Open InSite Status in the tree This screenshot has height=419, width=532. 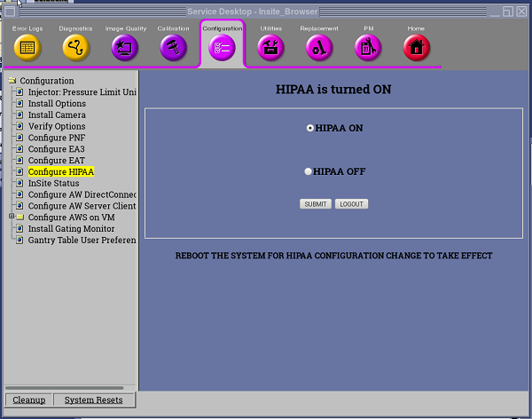point(53,183)
